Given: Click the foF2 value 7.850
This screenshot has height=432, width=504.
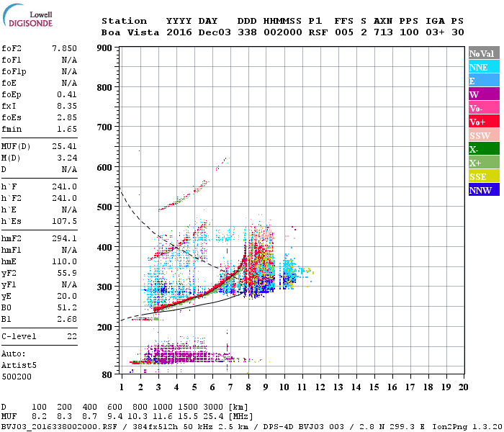Looking at the screenshot, I should tap(64, 48).
